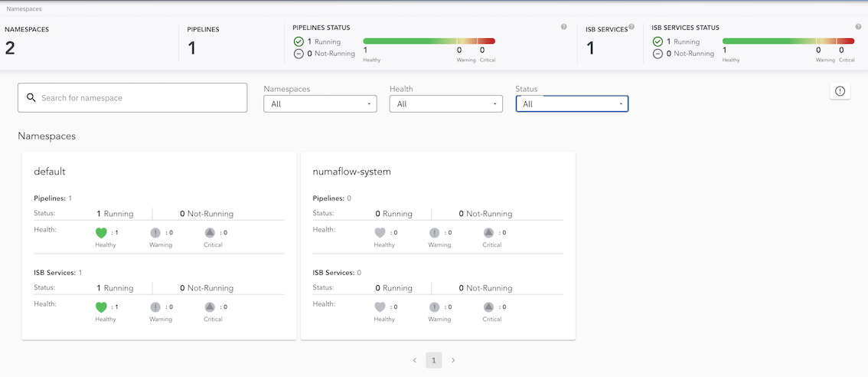This screenshot has height=377, width=868.
Task: Click default Pipelines Critical triangle icon
Action: [x=209, y=233]
